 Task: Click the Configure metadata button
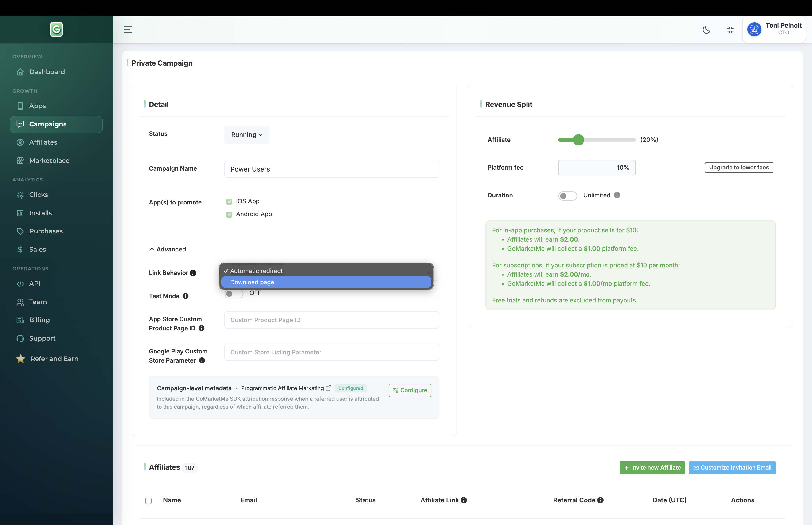click(410, 390)
